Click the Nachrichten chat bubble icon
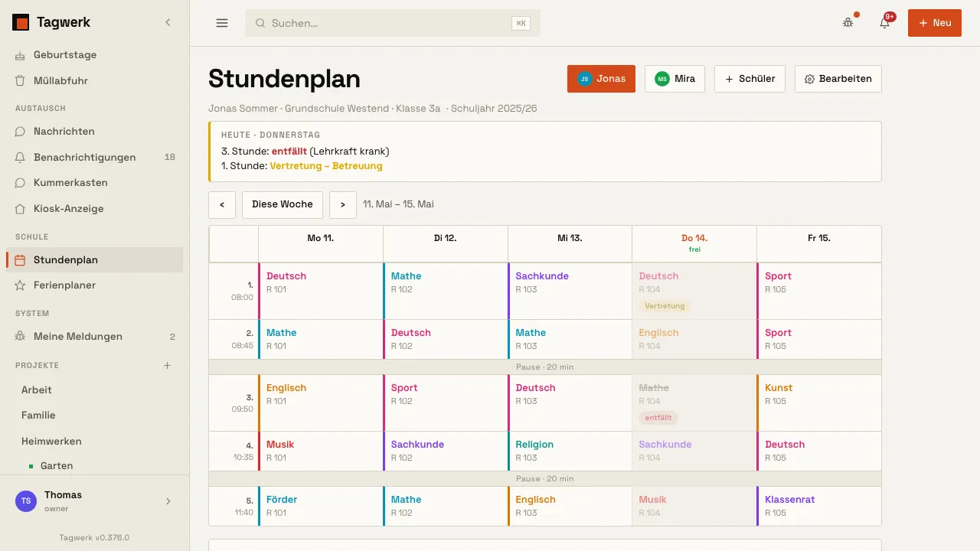 tap(21, 132)
